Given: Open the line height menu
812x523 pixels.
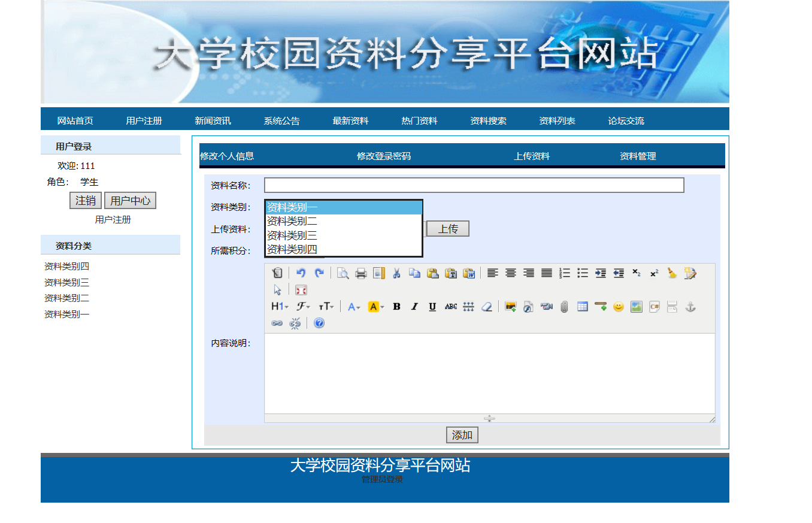Looking at the screenshot, I should coord(468,307).
